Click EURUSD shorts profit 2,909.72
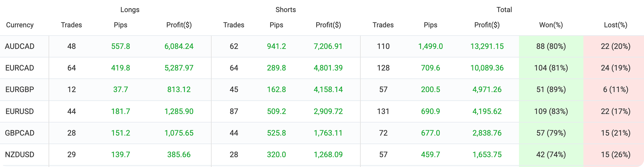The image size is (644, 167). point(328,111)
